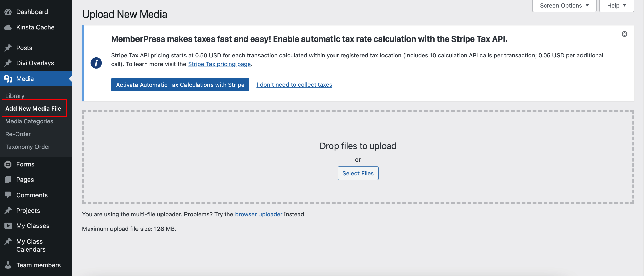Click the Media camera-note icon

point(8,79)
